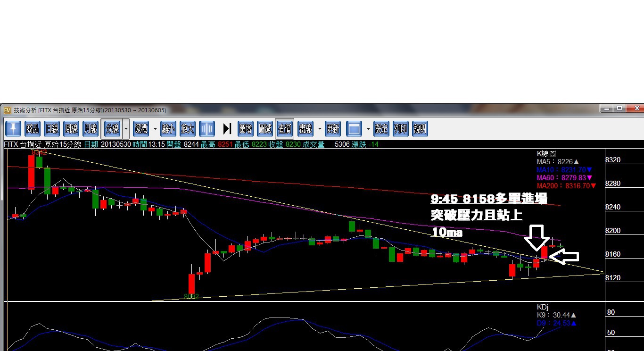The image size is (644, 351).
Task: Click the candlestick spacing icon
Action: coord(207,128)
